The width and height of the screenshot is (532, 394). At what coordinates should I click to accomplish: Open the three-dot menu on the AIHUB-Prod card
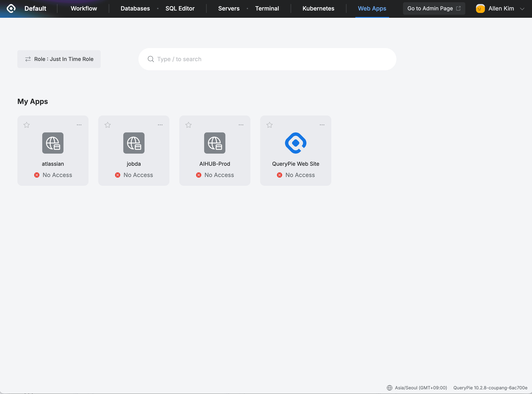point(241,125)
